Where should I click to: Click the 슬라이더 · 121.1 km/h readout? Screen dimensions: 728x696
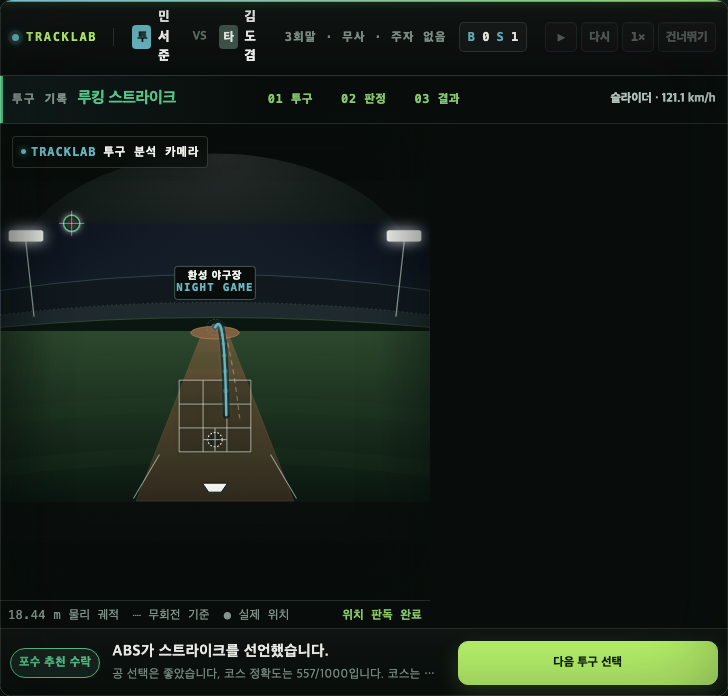[662, 98]
